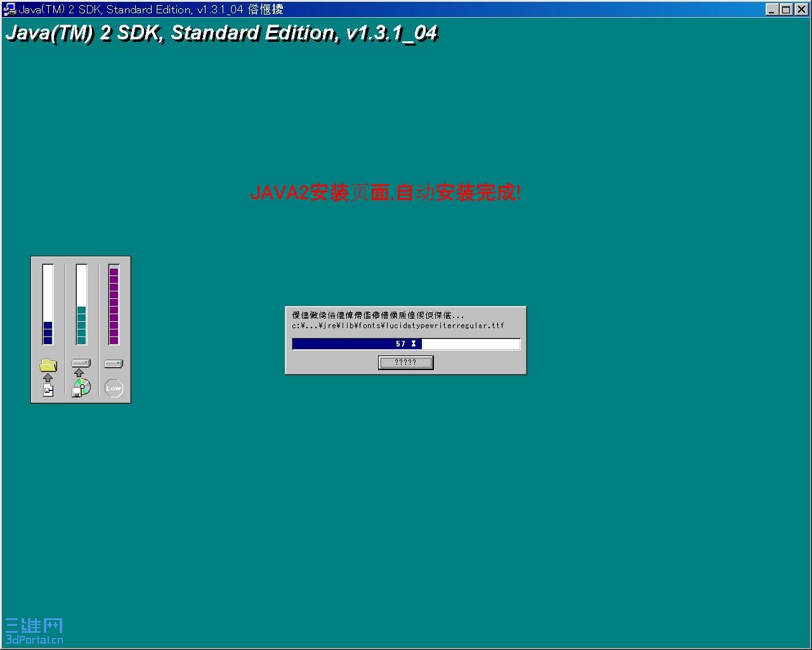This screenshot has width=812, height=650.
Task: Click the status line above the file path
Action: pos(378,315)
